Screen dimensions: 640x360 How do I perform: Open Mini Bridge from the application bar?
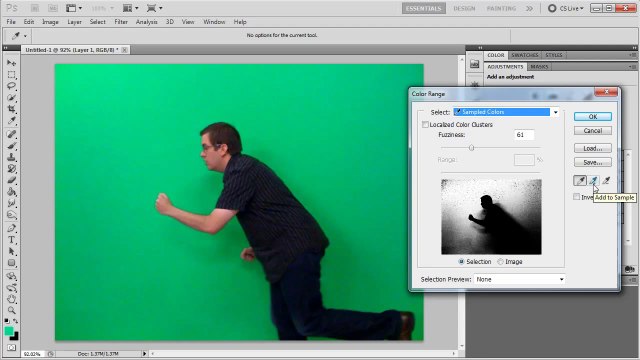[53, 8]
